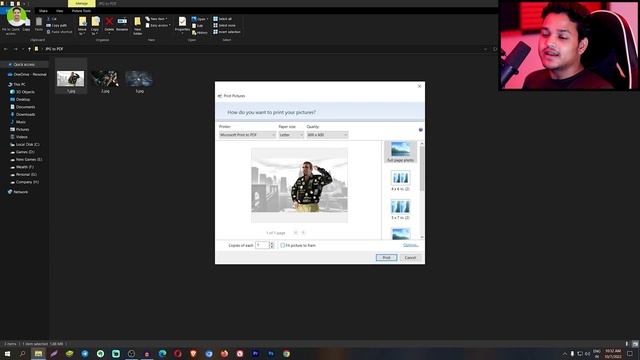The height and width of the screenshot is (360, 640).
Task: Open the New item dropdown
Action: pos(156,19)
